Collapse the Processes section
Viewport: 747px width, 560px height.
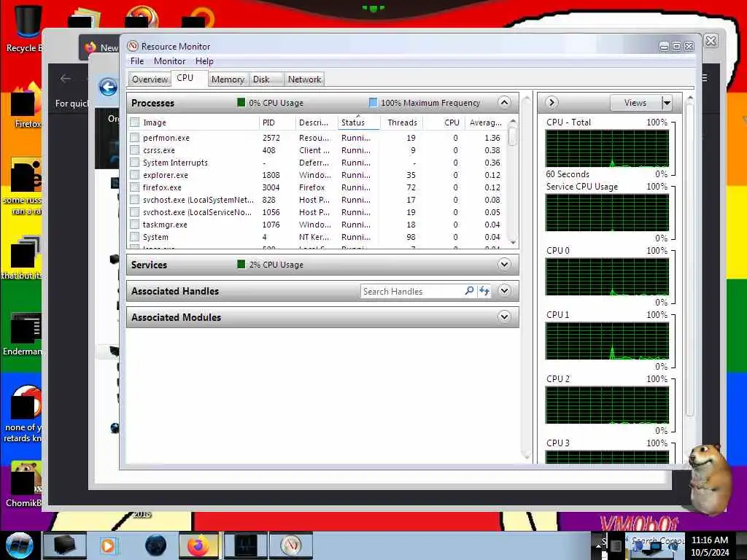point(504,102)
